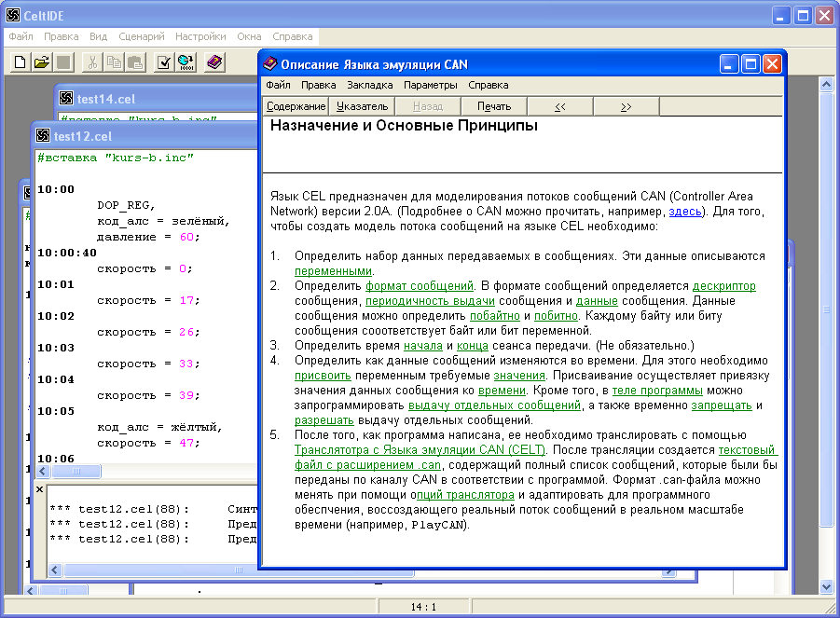840x618 pixels.
Task: Go to previous topic with << button
Action: click(x=559, y=106)
